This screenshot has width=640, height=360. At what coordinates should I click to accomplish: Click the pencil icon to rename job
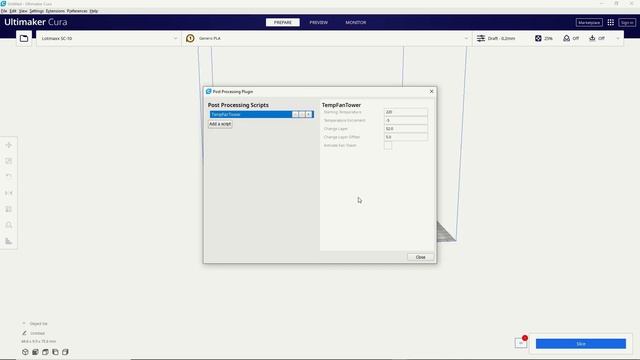[24, 333]
